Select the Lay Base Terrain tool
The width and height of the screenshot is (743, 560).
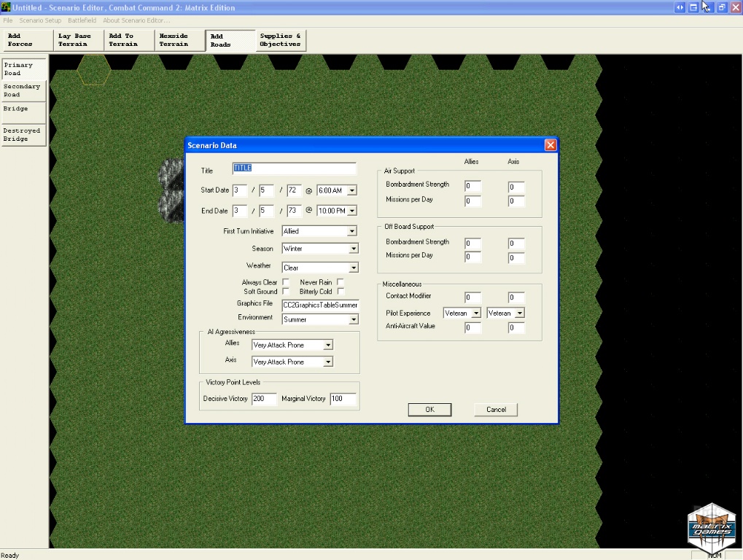tap(77, 40)
